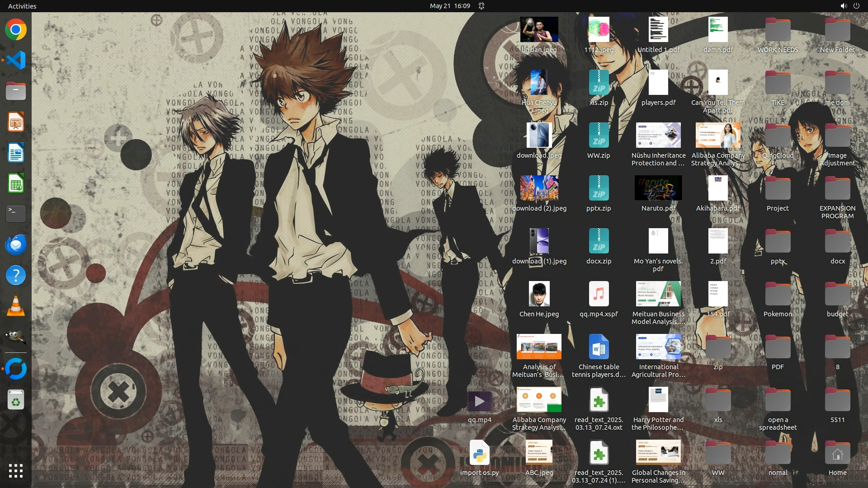Click the notification bell indicator
This screenshot has width=868, height=488.
[x=481, y=6]
